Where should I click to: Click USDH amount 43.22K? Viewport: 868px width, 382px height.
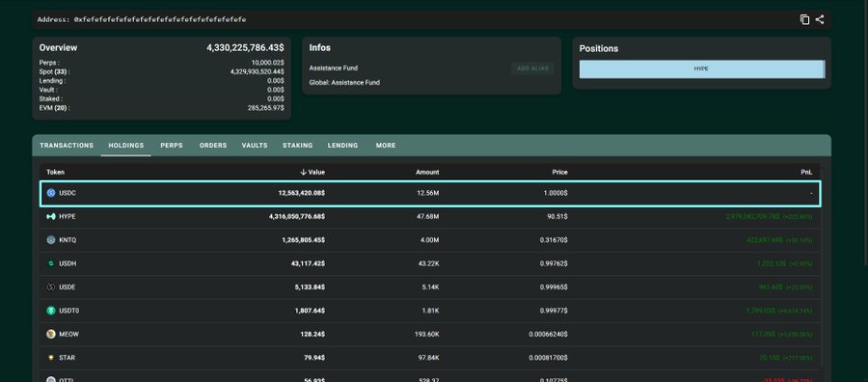click(x=428, y=263)
